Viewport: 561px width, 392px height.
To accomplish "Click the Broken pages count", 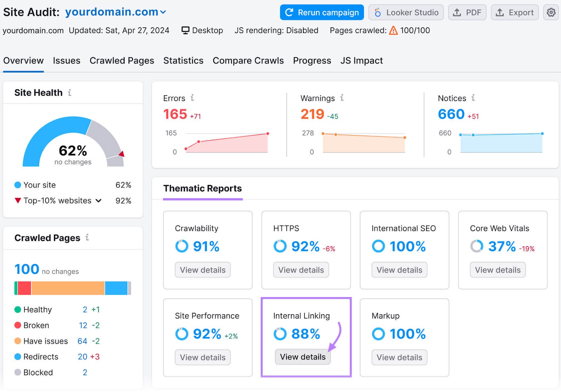I will 83,325.
